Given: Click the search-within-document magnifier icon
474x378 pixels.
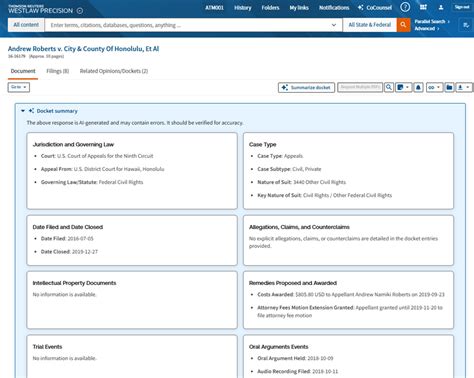Looking at the screenshot, I should coord(389,87).
